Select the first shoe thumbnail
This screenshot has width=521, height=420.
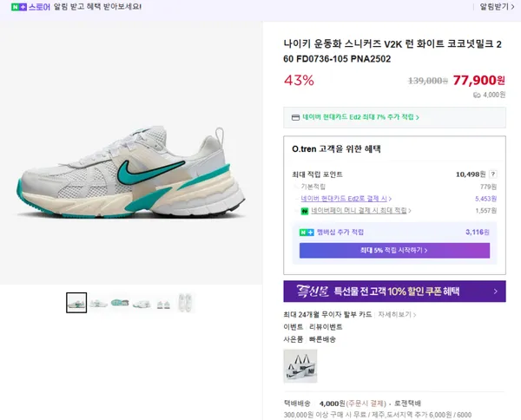(x=76, y=302)
